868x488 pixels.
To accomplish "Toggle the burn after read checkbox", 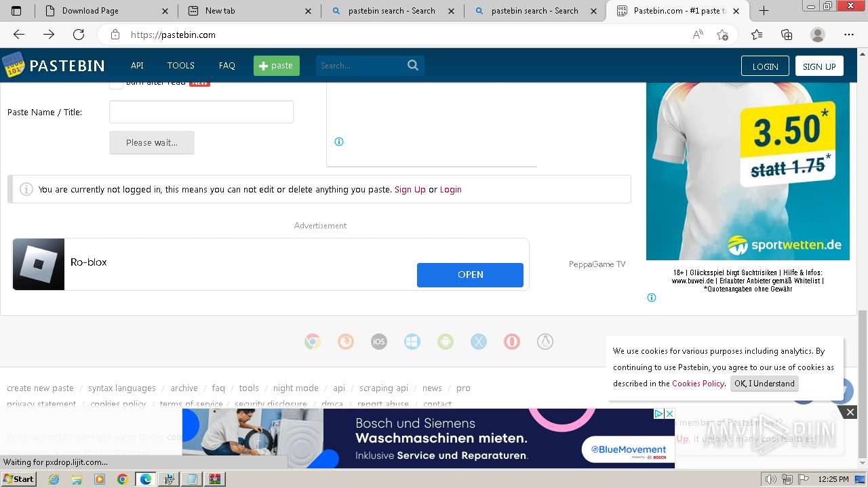I will click(116, 83).
